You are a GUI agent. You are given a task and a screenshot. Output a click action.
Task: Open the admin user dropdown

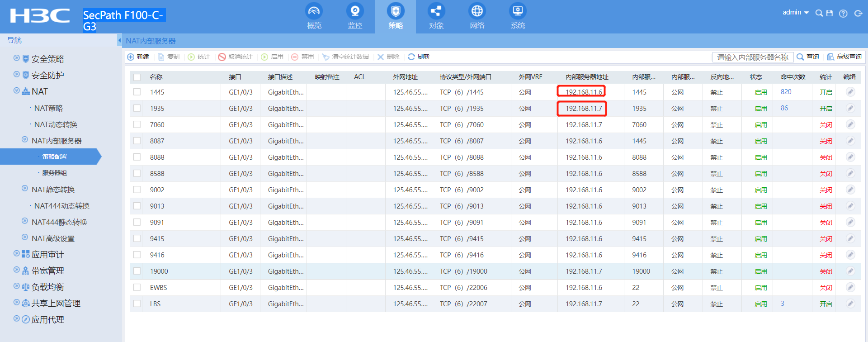(795, 13)
